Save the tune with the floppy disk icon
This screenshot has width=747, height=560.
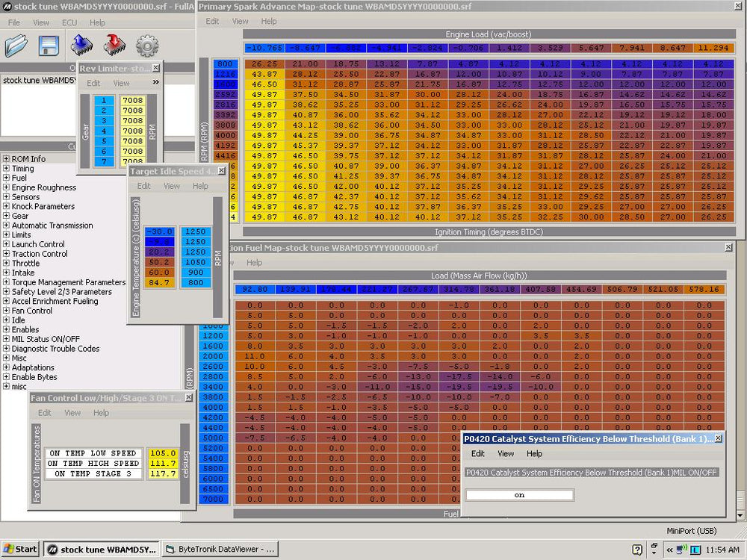(48, 45)
